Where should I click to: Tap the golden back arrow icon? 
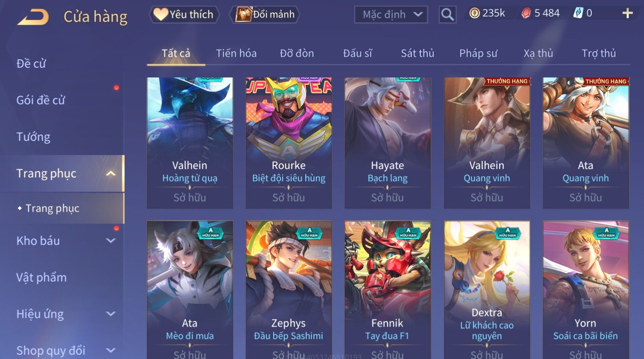[x=33, y=17]
